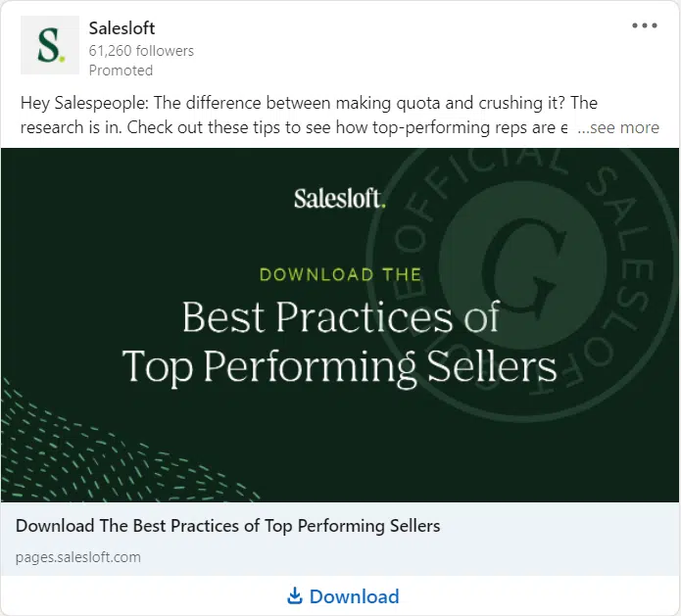Click the Salesloft green S logo avatar
Image resolution: width=681 pixels, height=616 pixels.
(50, 45)
